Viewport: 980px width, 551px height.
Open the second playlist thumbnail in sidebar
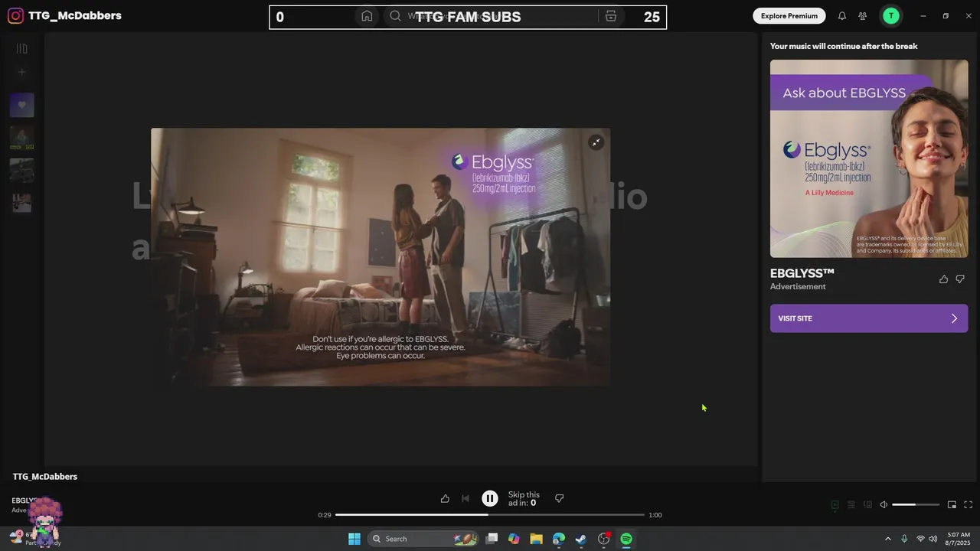(22, 138)
